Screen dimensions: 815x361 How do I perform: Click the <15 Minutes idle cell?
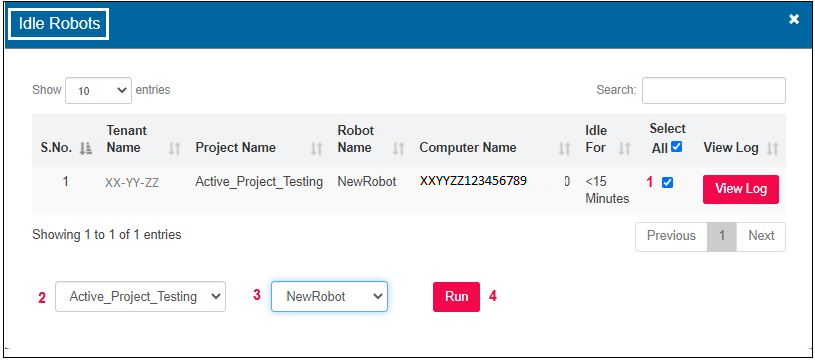pos(607,190)
